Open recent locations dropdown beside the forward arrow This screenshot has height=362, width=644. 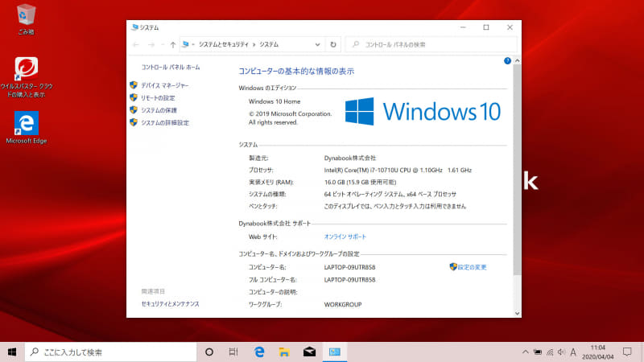pos(163,45)
